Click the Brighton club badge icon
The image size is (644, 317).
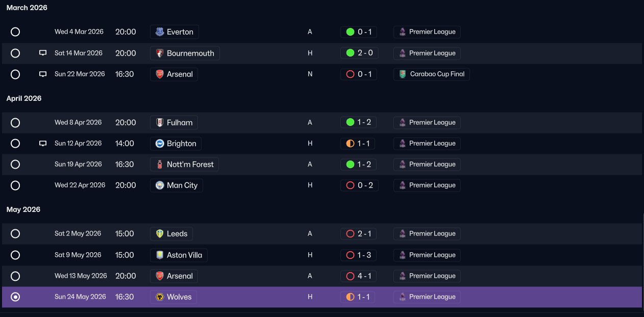point(160,144)
